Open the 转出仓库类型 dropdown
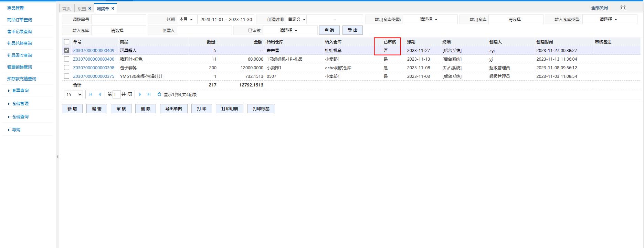The height and width of the screenshot is (248, 644). [x=430, y=19]
